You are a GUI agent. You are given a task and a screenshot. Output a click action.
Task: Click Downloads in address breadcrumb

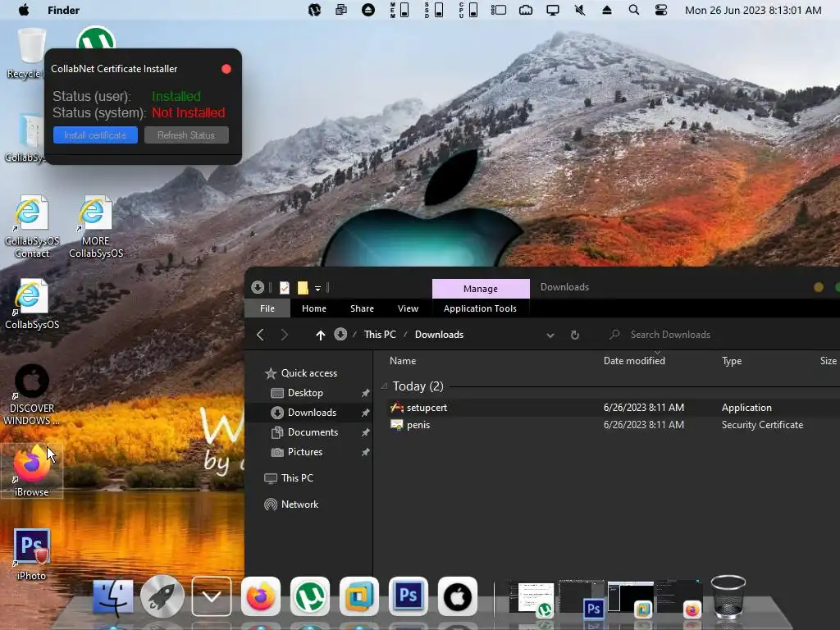(439, 335)
